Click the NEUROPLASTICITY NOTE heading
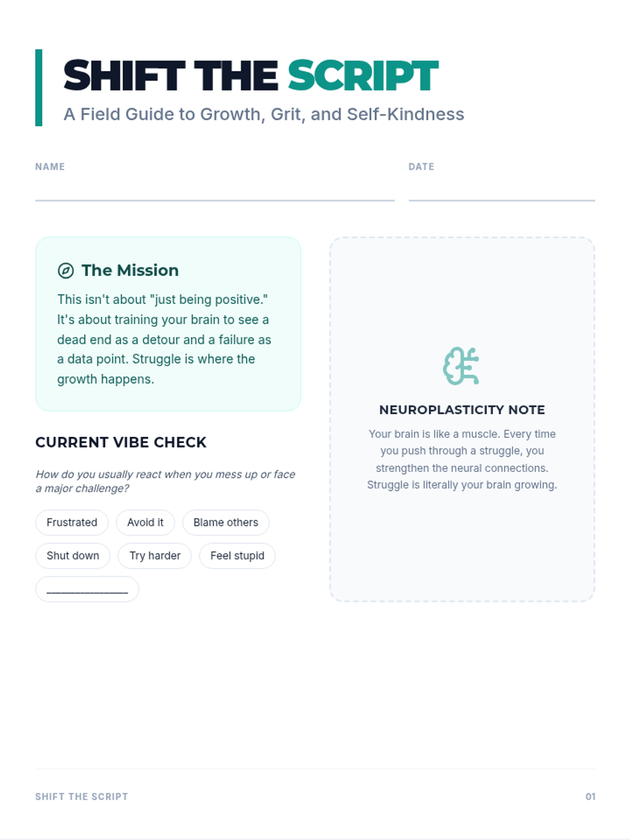The image size is (630, 840). (462, 410)
